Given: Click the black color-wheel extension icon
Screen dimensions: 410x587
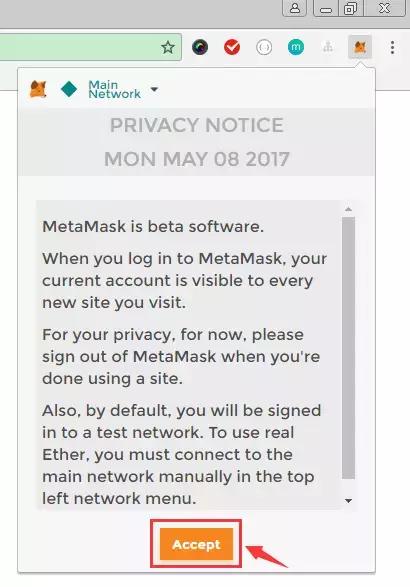Looking at the screenshot, I should [200, 47].
